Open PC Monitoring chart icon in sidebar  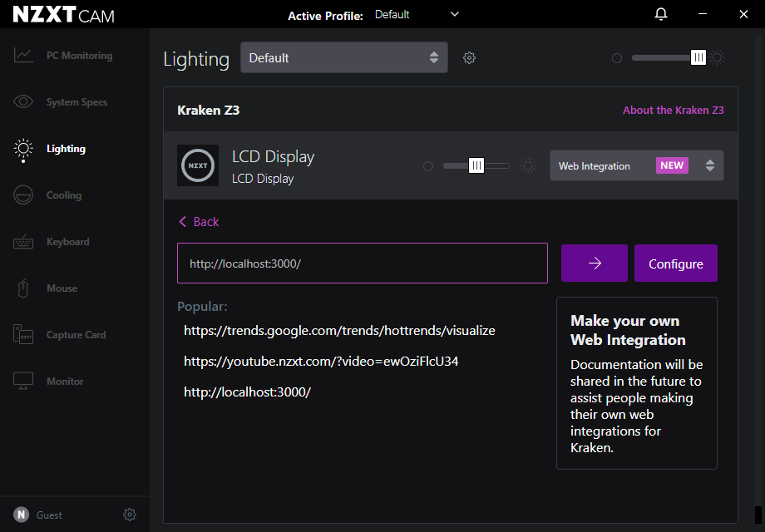pos(23,55)
